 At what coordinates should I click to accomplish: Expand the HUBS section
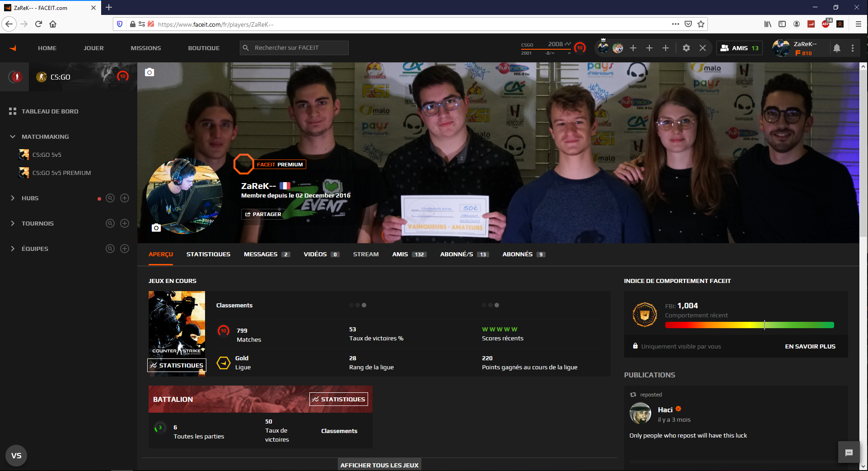coord(13,198)
